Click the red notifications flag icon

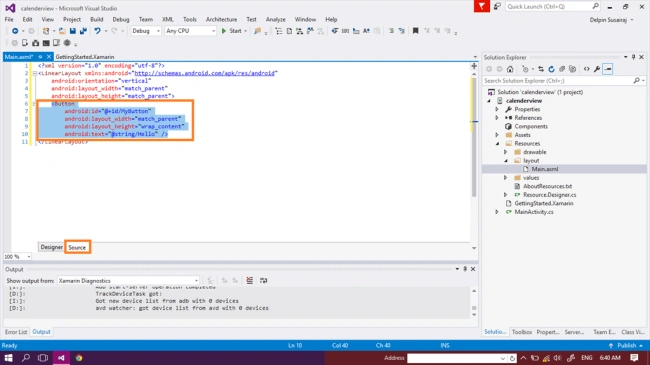[x=482, y=6]
